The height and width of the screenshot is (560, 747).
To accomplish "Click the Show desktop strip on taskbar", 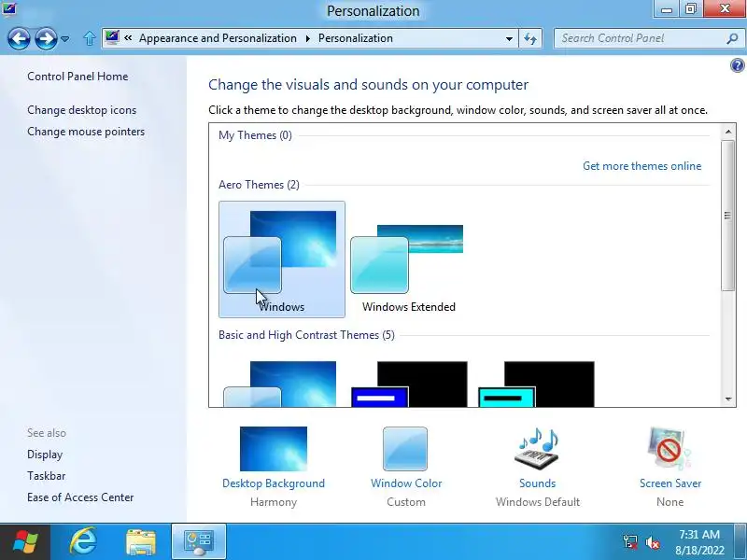I will (x=740, y=542).
